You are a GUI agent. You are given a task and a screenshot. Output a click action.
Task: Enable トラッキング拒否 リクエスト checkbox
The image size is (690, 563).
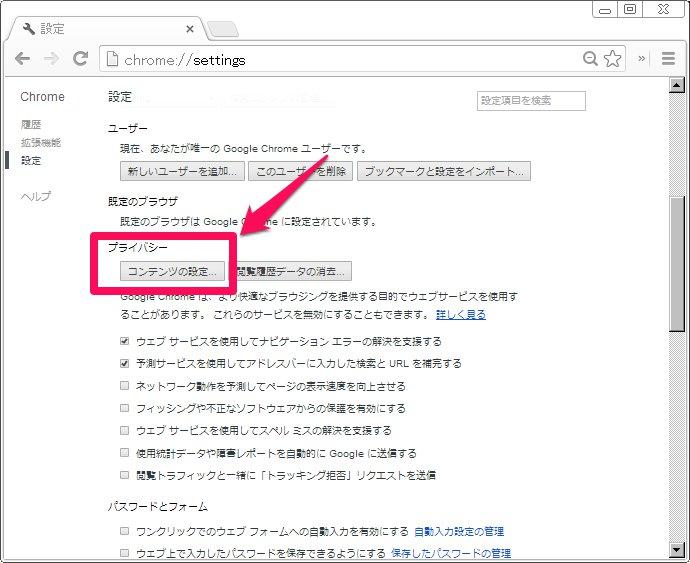pyautogui.click(x=125, y=475)
